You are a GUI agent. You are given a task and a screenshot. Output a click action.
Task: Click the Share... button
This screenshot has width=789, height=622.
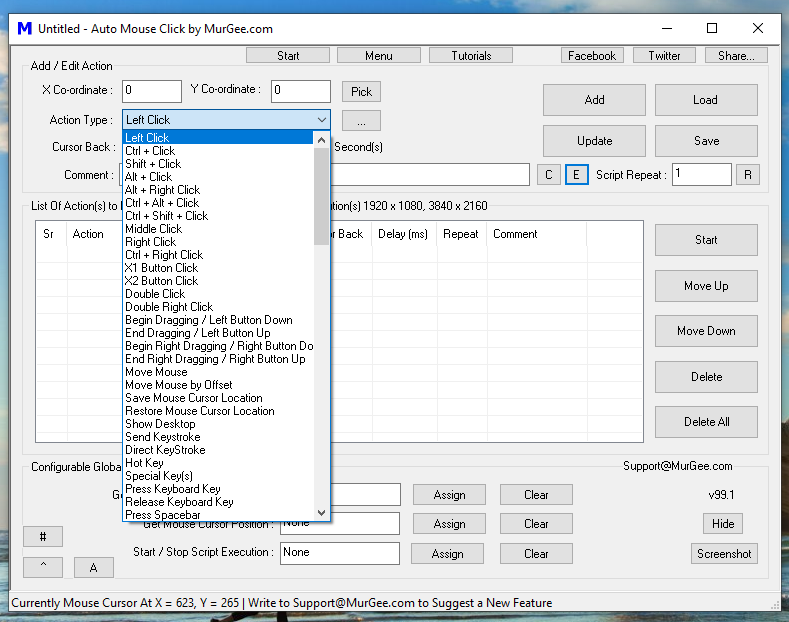click(736, 56)
